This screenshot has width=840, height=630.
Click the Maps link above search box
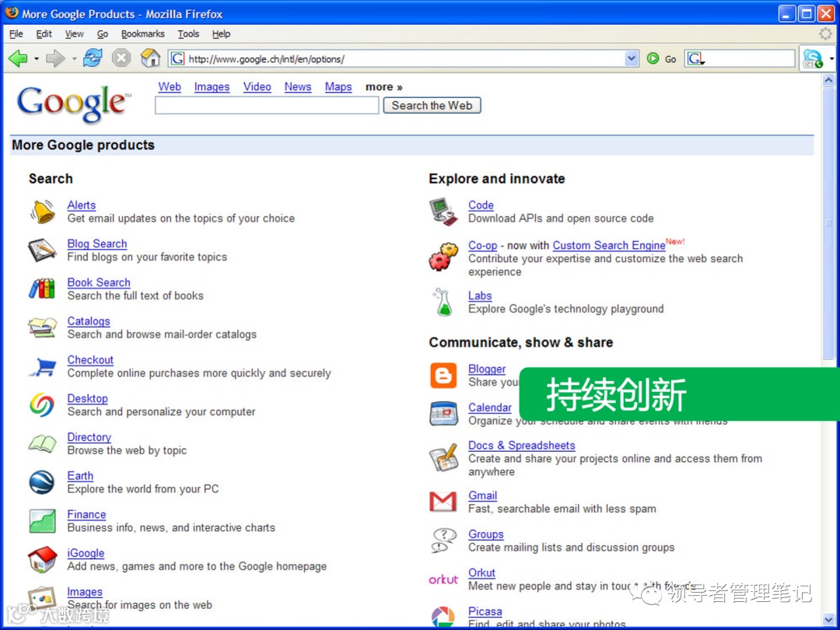[338, 87]
